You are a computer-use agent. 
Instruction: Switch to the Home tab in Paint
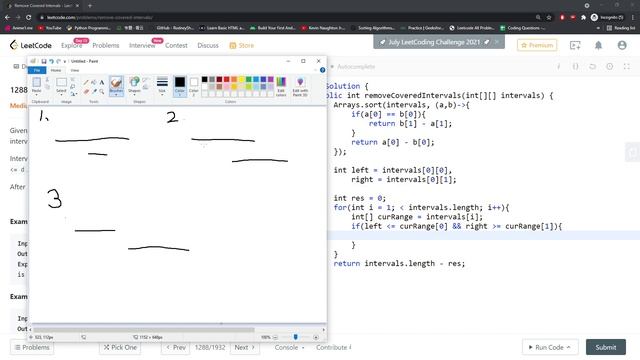click(x=56, y=70)
